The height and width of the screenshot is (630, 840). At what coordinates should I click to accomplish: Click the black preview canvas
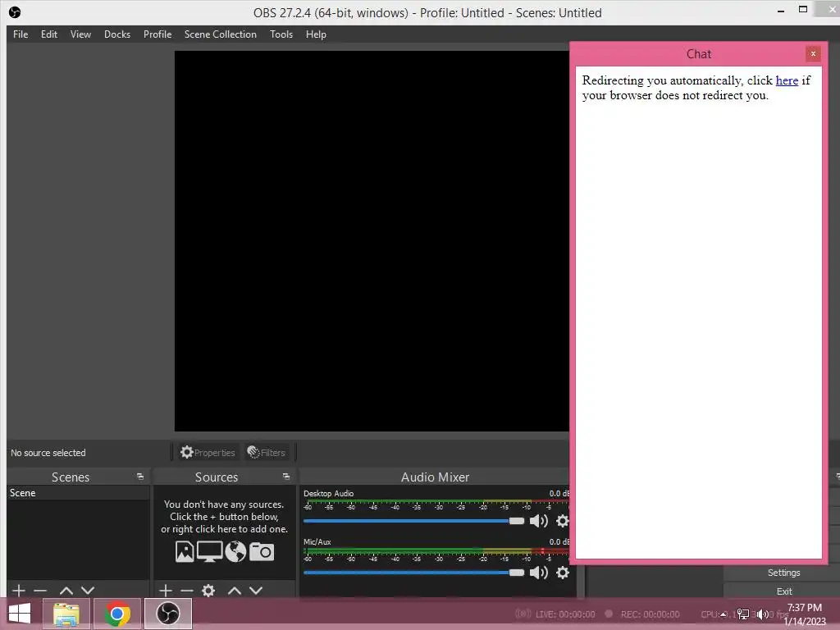tap(372, 240)
